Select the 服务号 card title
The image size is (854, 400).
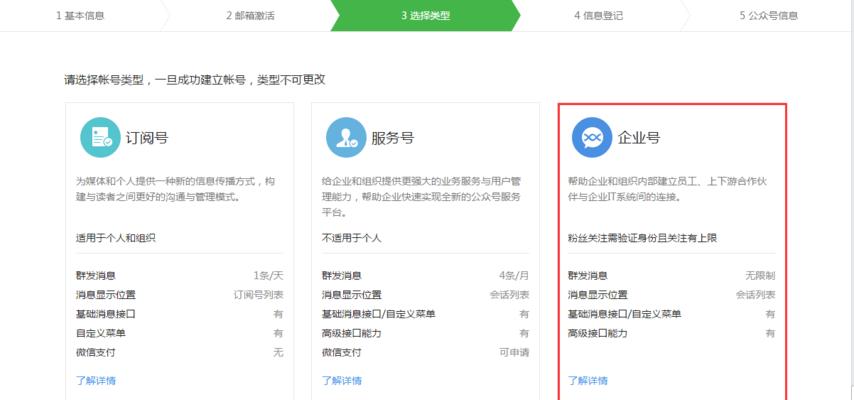tap(393, 137)
